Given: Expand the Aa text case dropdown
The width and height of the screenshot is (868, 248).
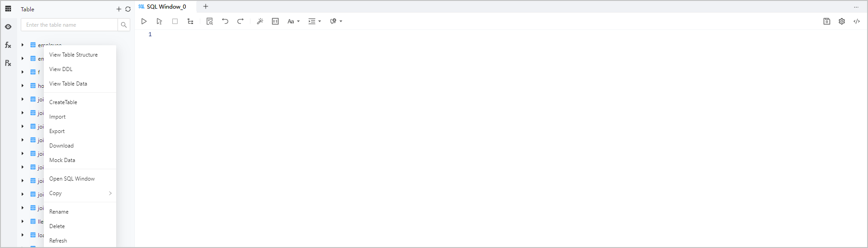Looking at the screenshot, I should 293,21.
